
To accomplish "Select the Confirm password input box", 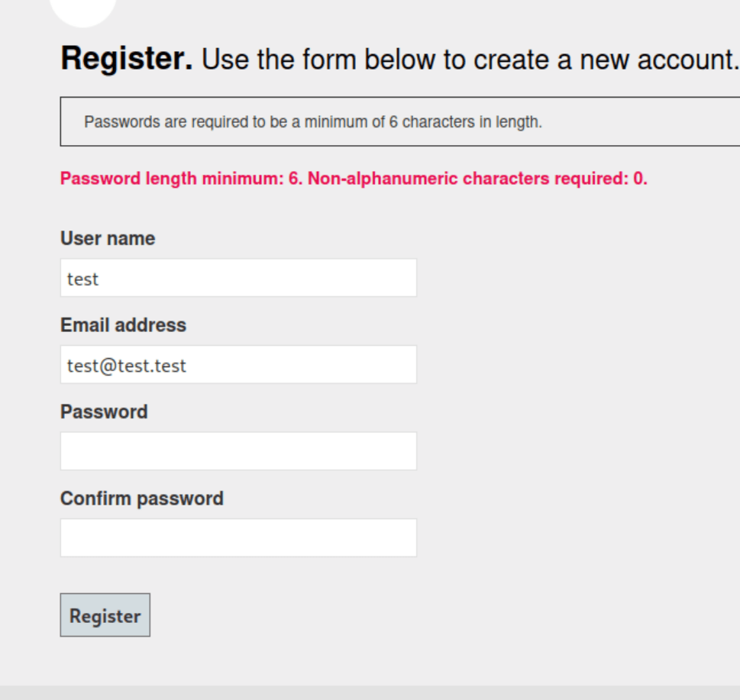I will point(238,538).
